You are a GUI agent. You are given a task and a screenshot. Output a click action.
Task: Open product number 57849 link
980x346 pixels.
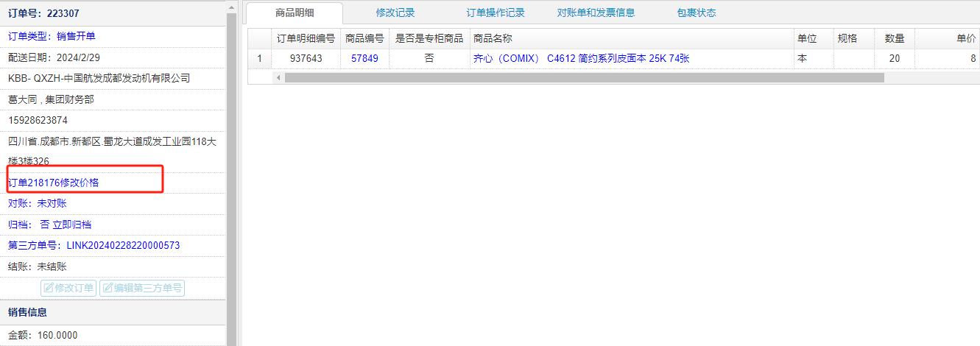[x=364, y=58]
